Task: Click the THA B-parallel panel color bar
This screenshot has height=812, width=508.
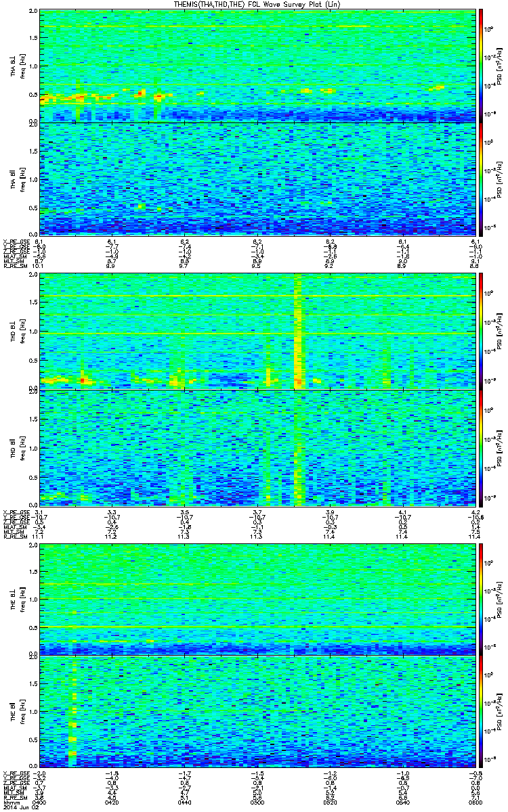Action: (x=481, y=178)
